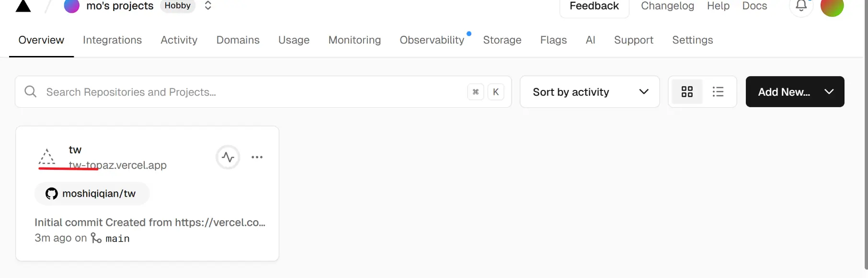Click the mo's projects team avatar
The width and height of the screenshot is (868, 278).
72,6
